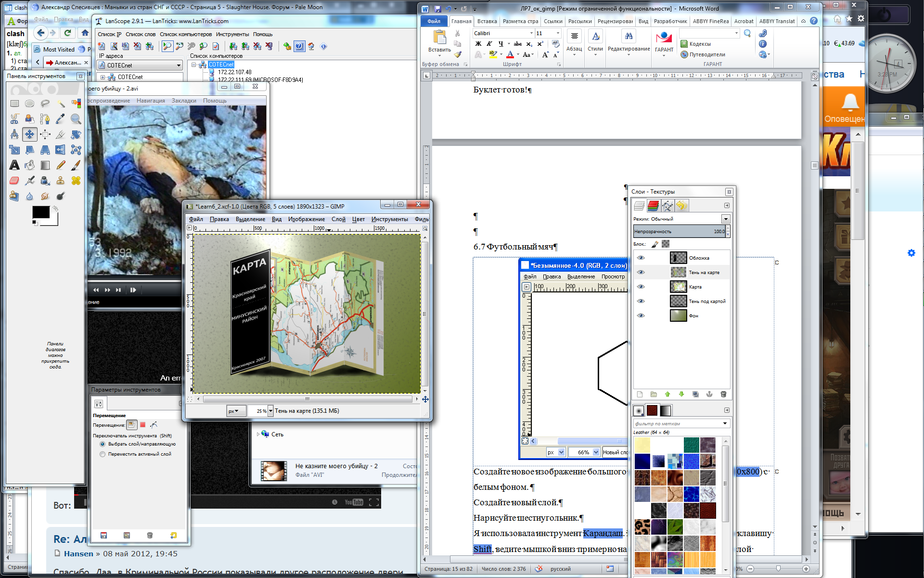Open Список компьютеров menu in LanScope
924x578 pixels.
click(x=186, y=34)
